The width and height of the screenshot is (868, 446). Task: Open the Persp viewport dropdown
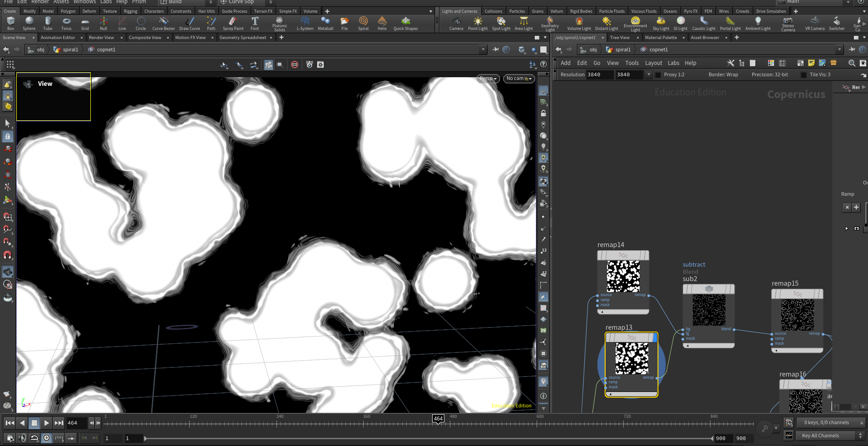tap(488, 79)
